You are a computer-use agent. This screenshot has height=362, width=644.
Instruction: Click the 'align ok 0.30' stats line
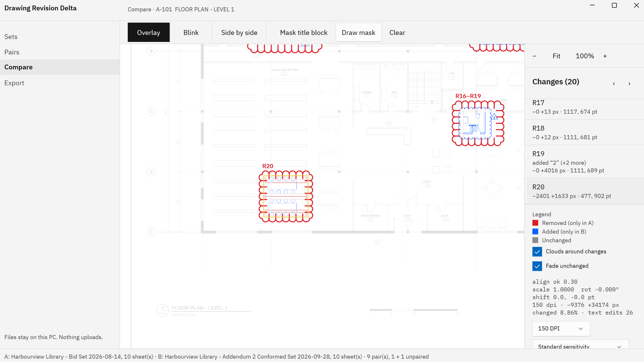[555, 282]
